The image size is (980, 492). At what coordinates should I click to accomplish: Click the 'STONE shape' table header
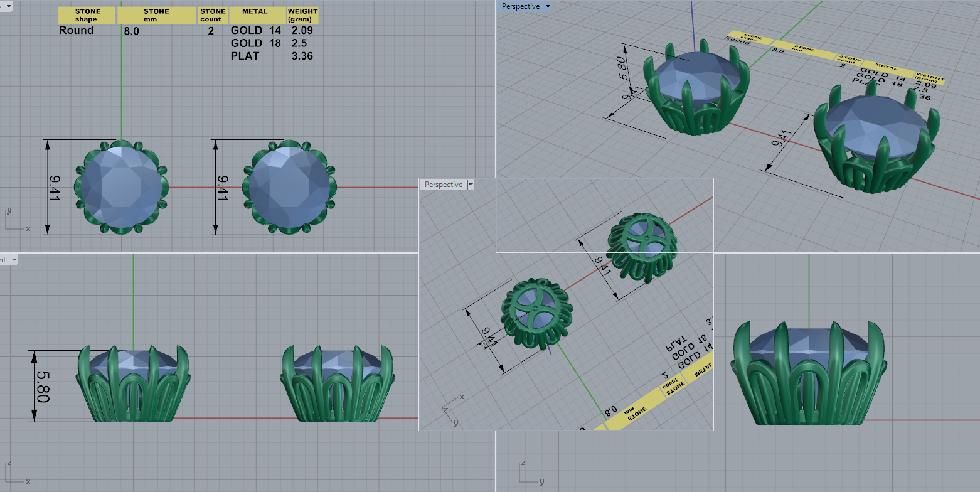[x=87, y=16]
